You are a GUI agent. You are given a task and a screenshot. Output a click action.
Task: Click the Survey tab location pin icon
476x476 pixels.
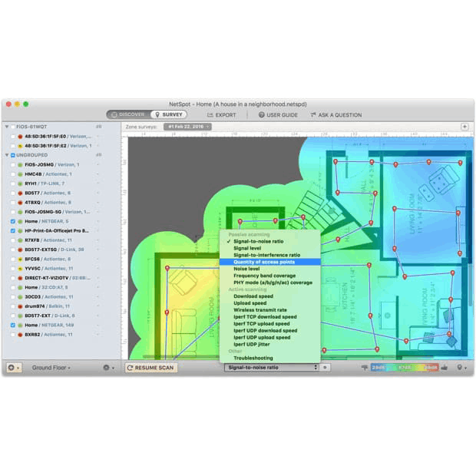click(157, 114)
